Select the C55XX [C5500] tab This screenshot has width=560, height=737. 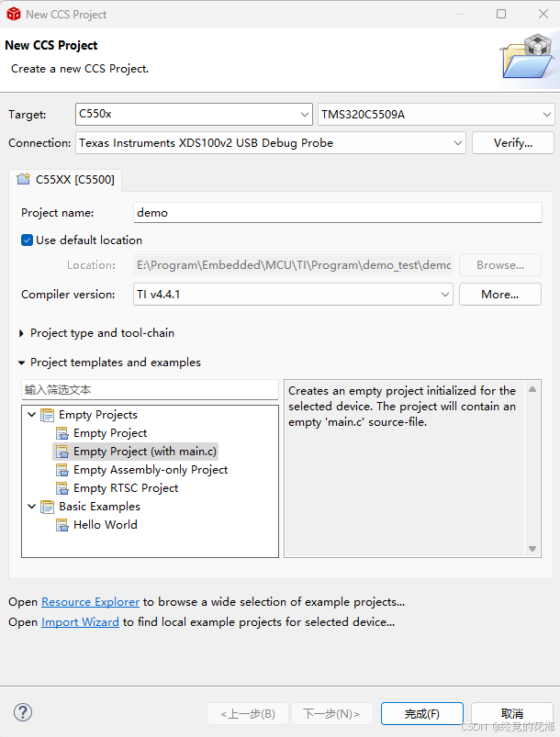tap(65, 180)
